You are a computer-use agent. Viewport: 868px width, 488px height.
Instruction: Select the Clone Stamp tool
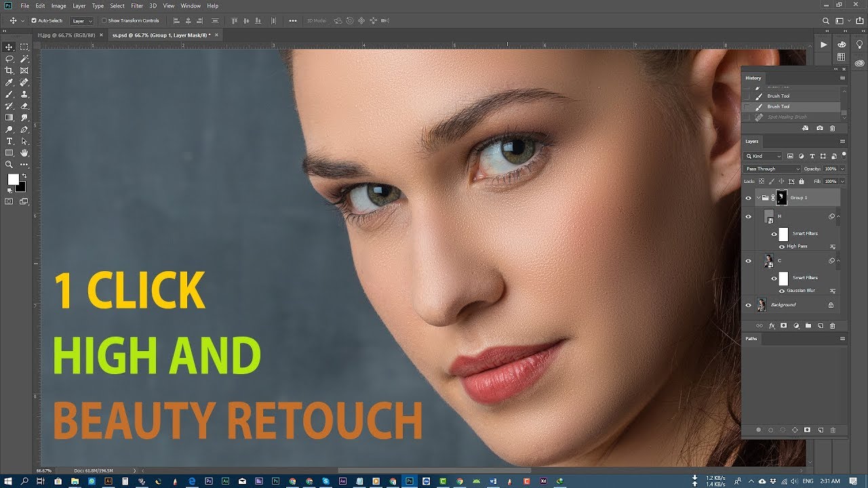coord(24,94)
